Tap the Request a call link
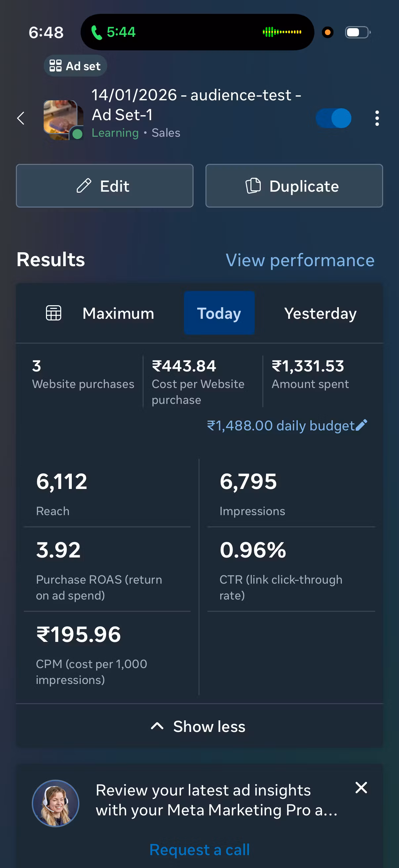This screenshot has width=399, height=868. click(199, 849)
